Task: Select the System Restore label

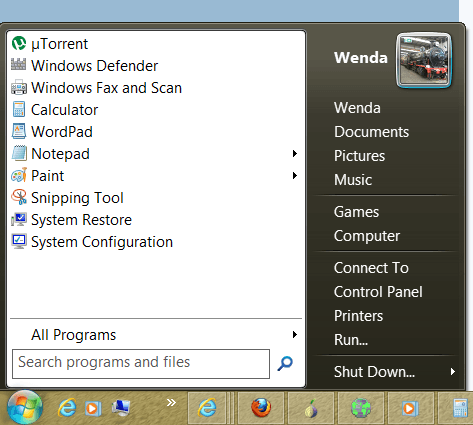Action: (81, 220)
